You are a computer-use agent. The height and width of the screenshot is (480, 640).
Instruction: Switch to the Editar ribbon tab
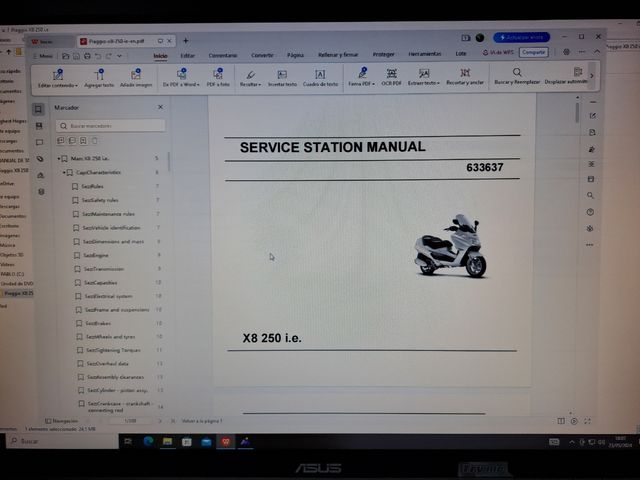point(188,56)
